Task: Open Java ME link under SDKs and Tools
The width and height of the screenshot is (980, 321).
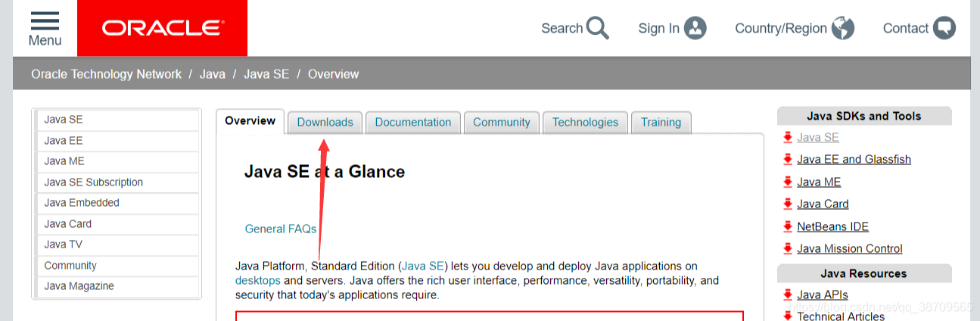Action: [819, 182]
